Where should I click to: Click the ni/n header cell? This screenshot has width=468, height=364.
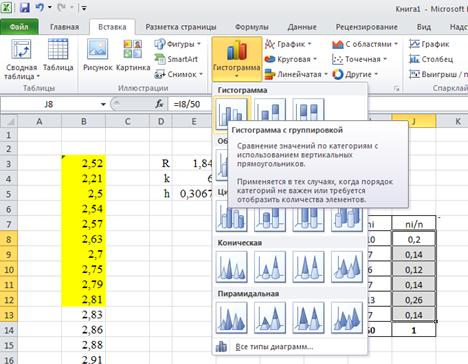(x=414, y=224)
